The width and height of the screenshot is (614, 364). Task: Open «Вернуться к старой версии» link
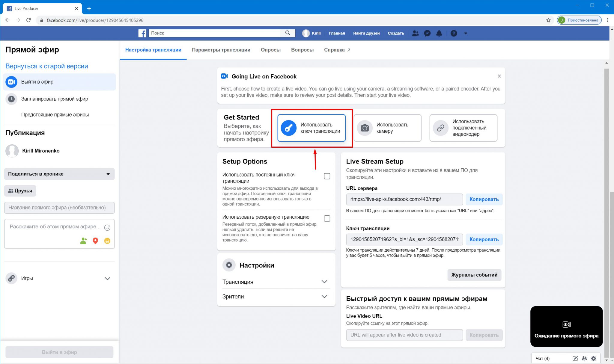click(46, 66)
